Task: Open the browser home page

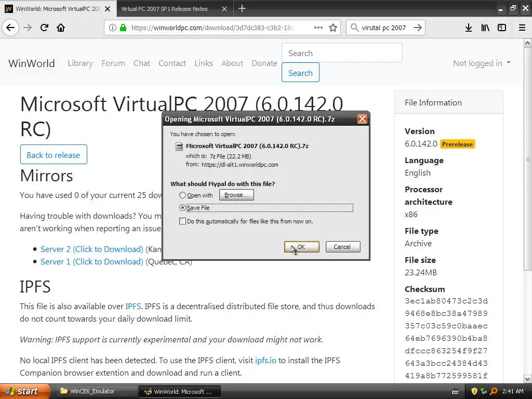Action: tap(61, 28)
